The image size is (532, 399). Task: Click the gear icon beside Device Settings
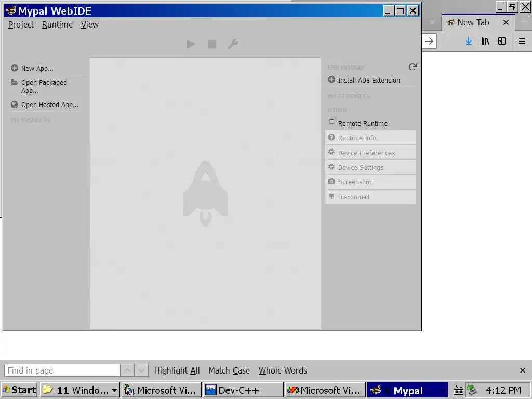(331, 167)
